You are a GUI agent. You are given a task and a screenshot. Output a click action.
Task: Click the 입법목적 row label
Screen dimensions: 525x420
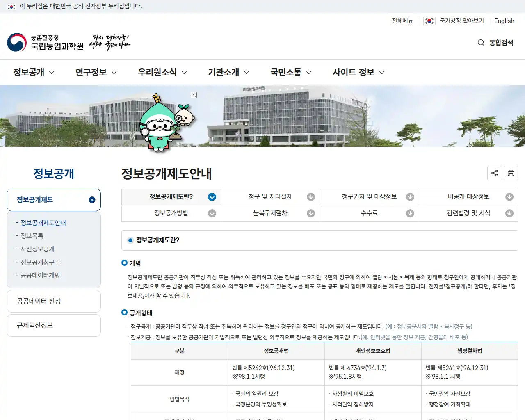click(179, 399)
